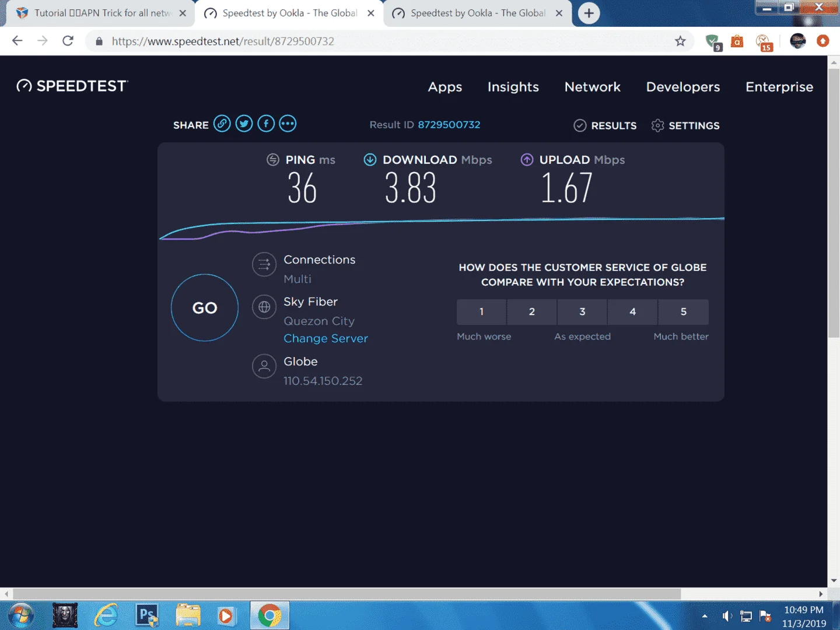This screenshot has height=630, width=840.
Task: Click the Multi connections value
Action: [297, 279]
